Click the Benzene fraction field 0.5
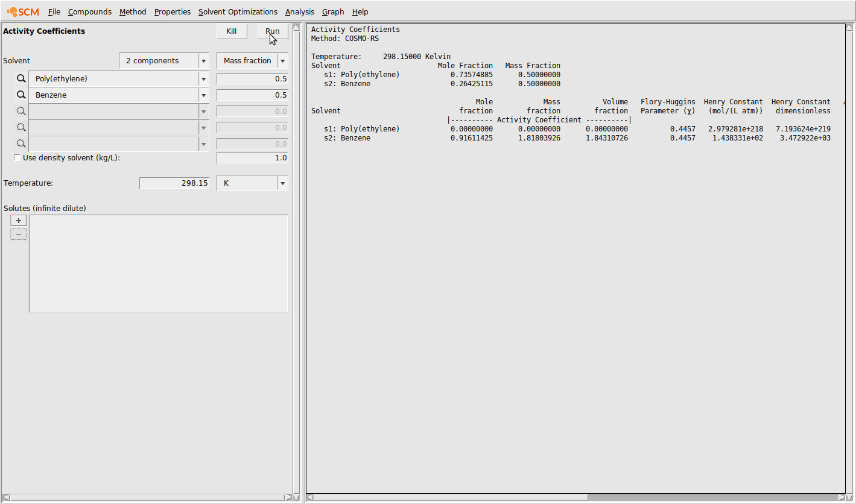Image resolution: width=856 pixels, height=504 pixels. [x=252, y=95]
